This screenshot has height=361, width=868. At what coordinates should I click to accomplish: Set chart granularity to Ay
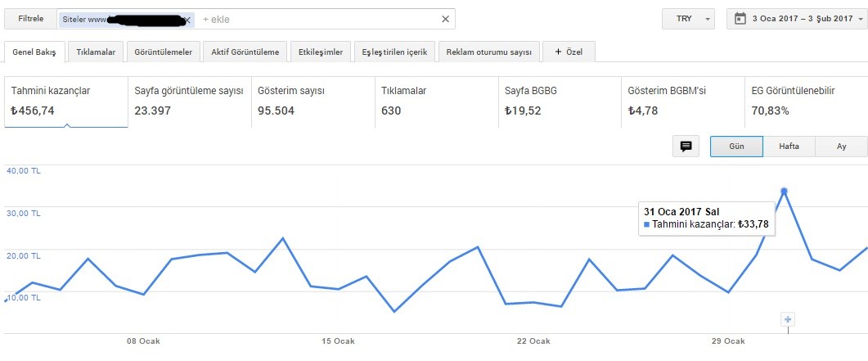point(842,147)
